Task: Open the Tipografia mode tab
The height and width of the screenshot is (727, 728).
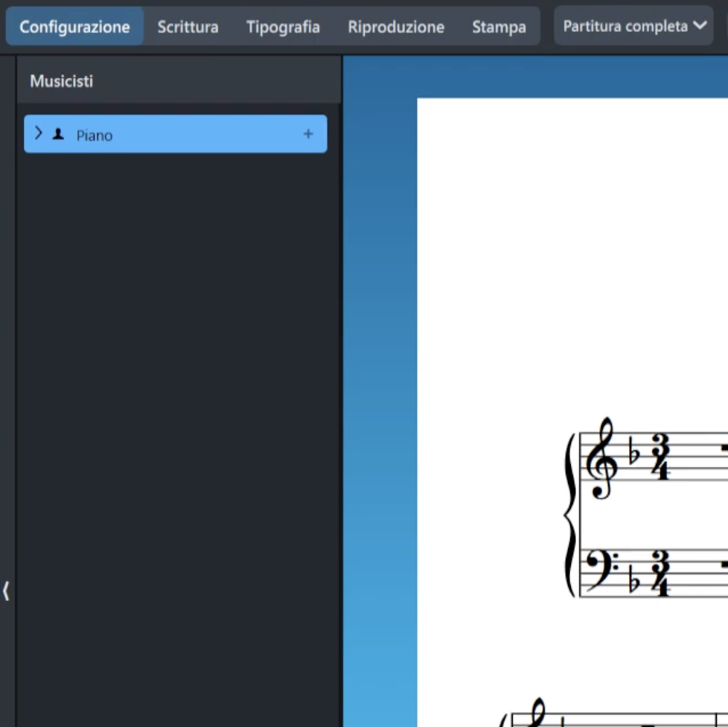Action: (283, 28)
